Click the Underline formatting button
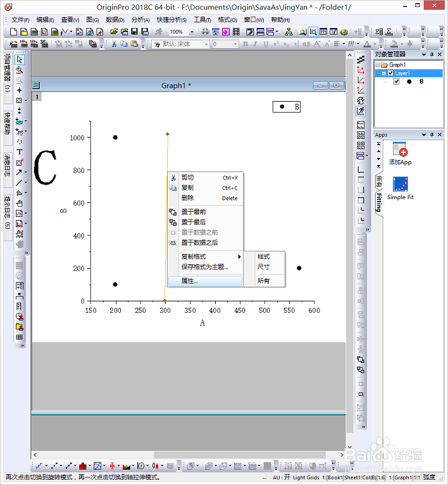This screenshot has height=485, width=448. 266,44
